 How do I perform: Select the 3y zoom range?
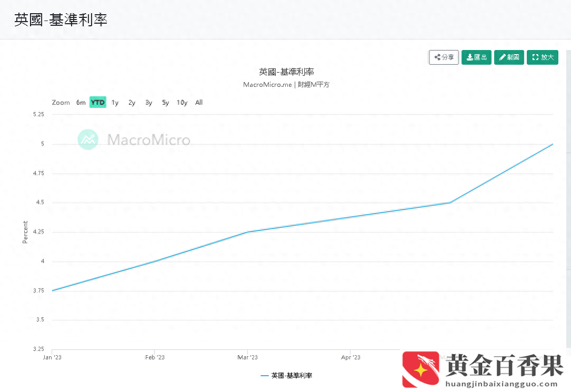148,103
